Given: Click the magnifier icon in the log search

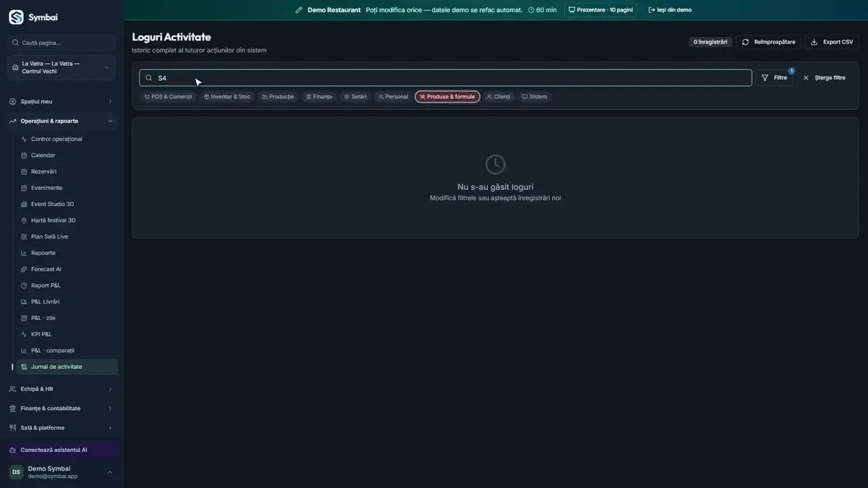Looking at the screenshot, I should [x=149, y=78].
